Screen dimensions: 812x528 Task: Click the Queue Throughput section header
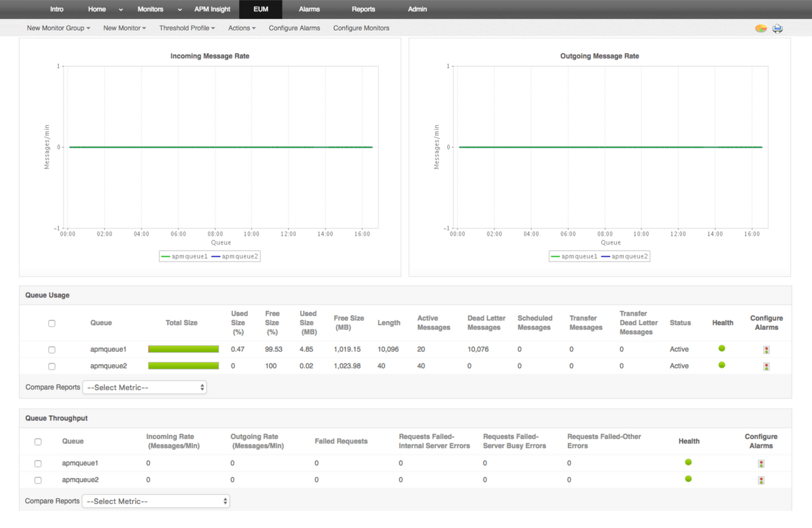(x=406, y=418)
